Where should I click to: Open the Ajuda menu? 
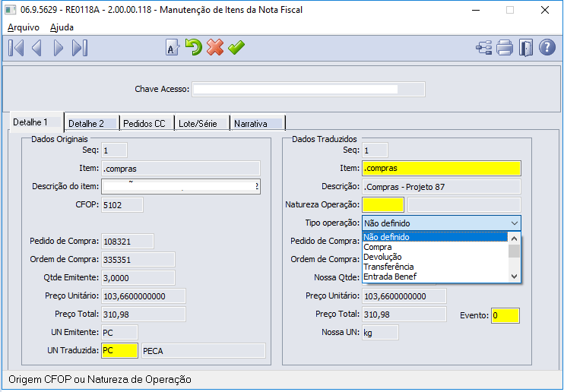coord(62,27)
